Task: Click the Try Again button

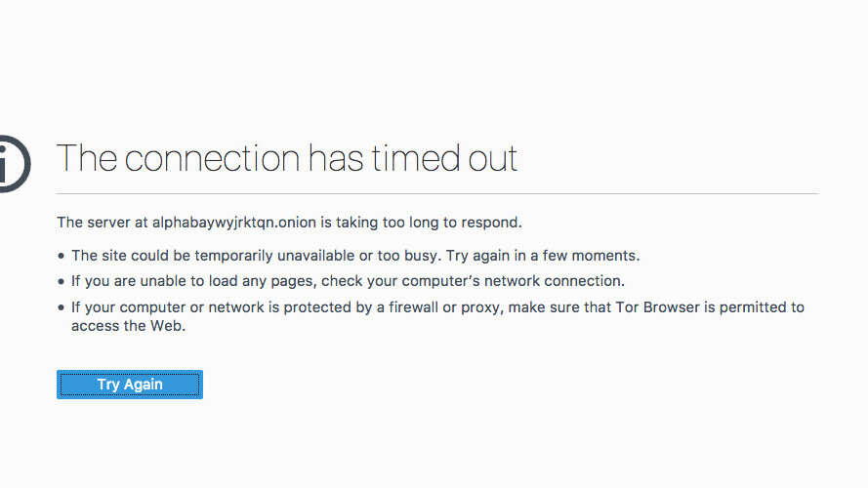Action: [x=130, y=385]
